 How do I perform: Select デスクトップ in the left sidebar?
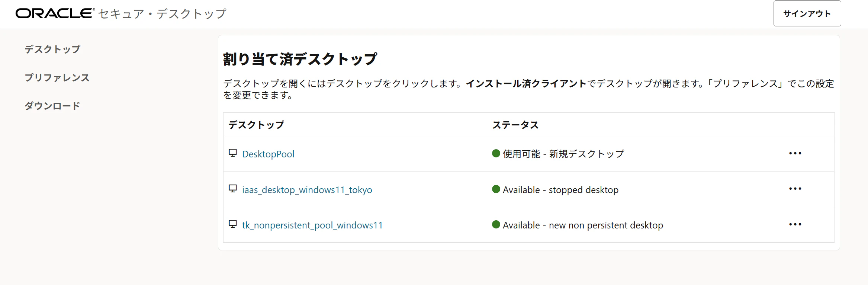pos(52,49)
